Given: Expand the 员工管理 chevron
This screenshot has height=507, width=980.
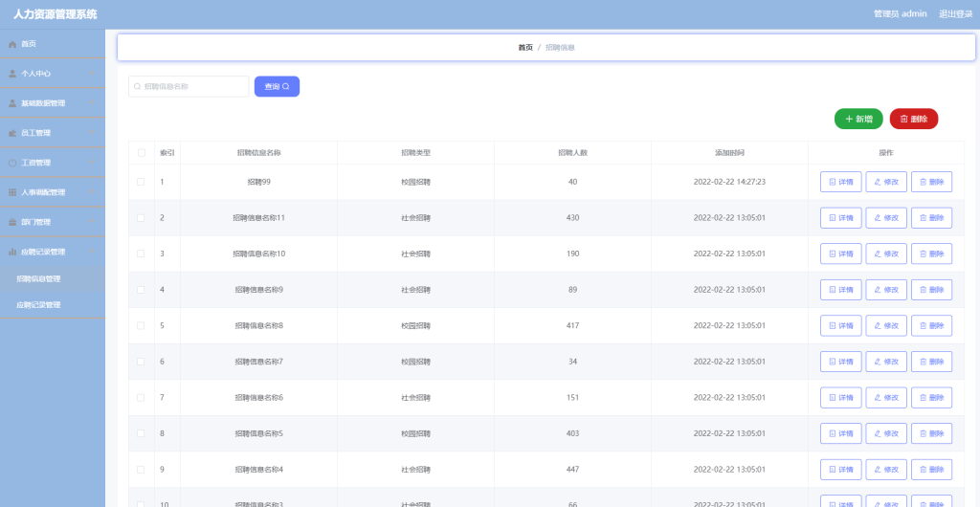Looking at the screenshot, I should pos(93,133).
